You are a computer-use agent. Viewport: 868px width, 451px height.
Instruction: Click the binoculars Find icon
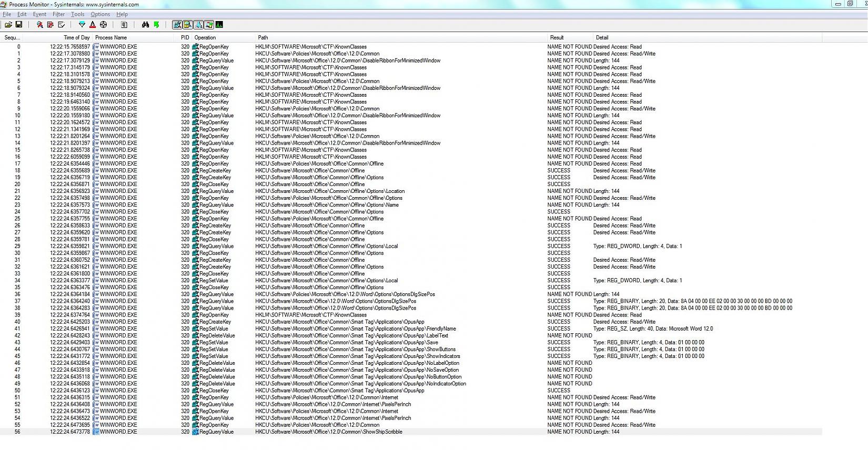tap(145, 25)
